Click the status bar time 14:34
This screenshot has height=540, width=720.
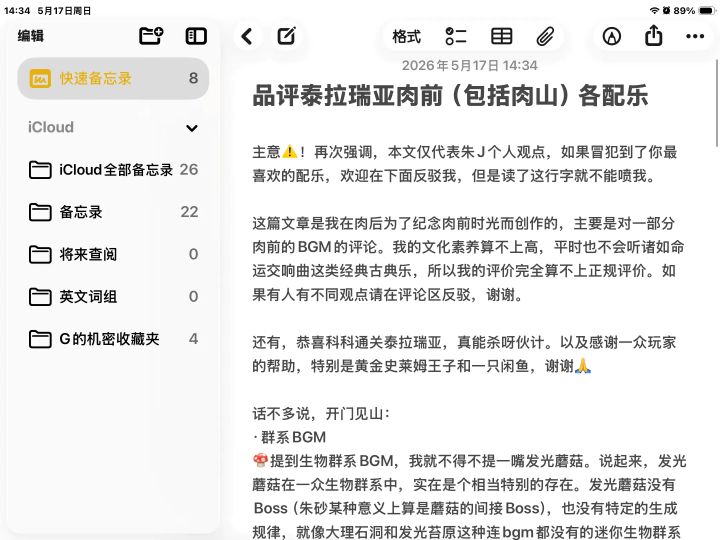(17, 10)
